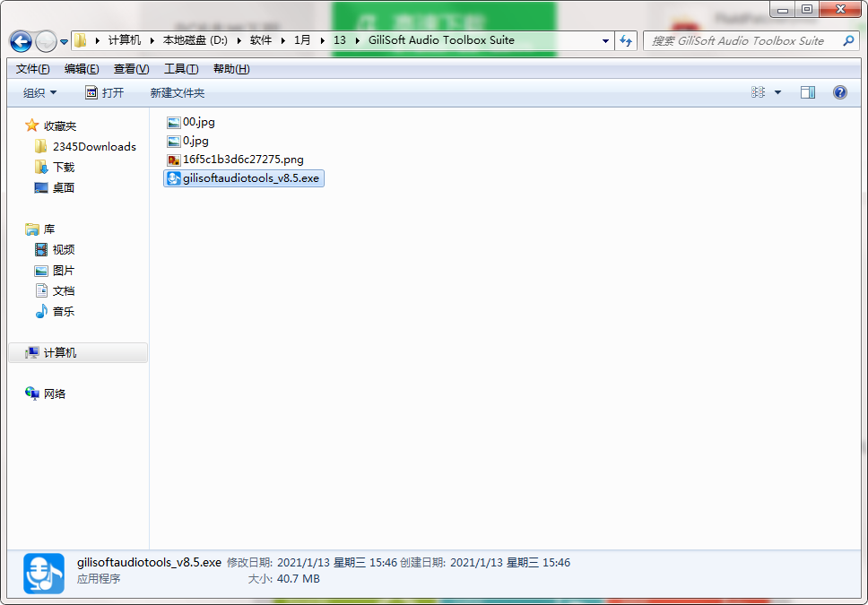868x605 pixels.
Task: Select gilisoftaudiotools_v8.5.exe in file list
Action: pos(244,178)
